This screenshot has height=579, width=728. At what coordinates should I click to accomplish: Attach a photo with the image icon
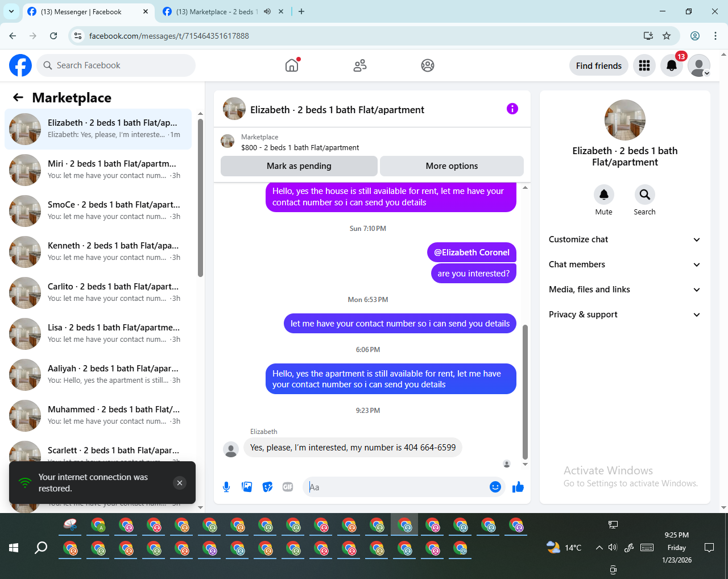click(x=247, y=487)
